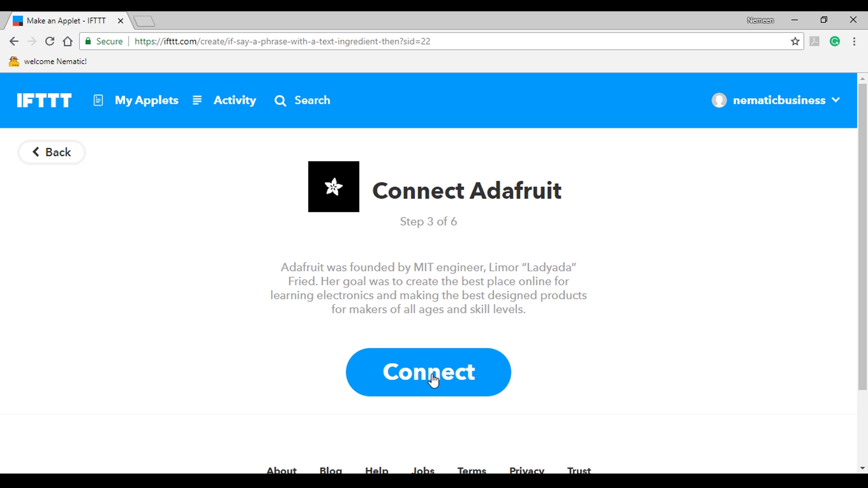The height and width of the screenshot is (488, 868).
Task: Click the Terms footer link
Action: click(x=472, y=470)
